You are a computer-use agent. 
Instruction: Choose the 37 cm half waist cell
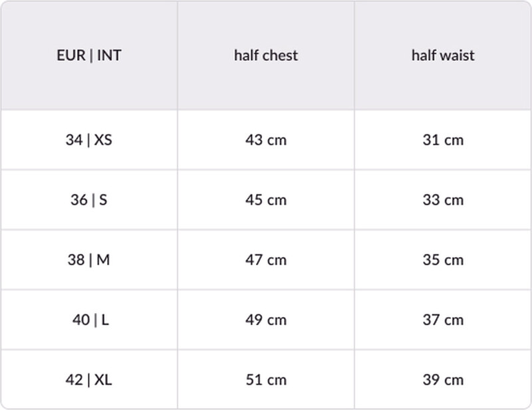point(443,320)
